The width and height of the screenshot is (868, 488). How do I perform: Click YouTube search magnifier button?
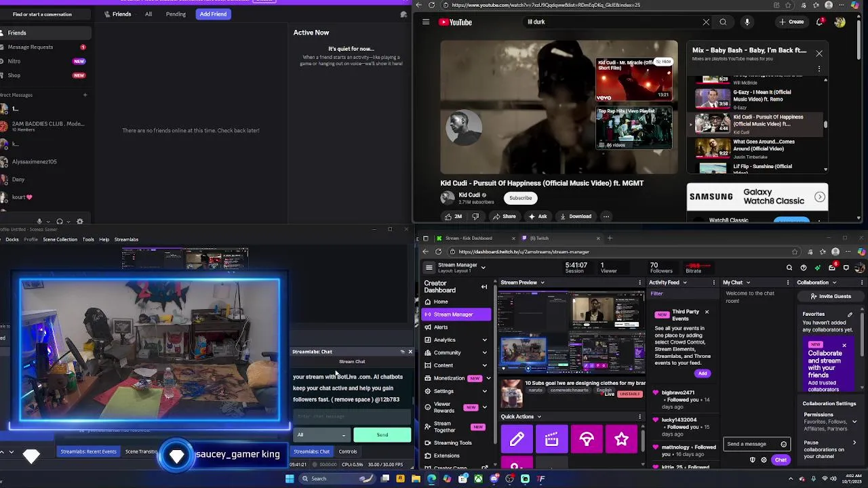tap(723, 22)
